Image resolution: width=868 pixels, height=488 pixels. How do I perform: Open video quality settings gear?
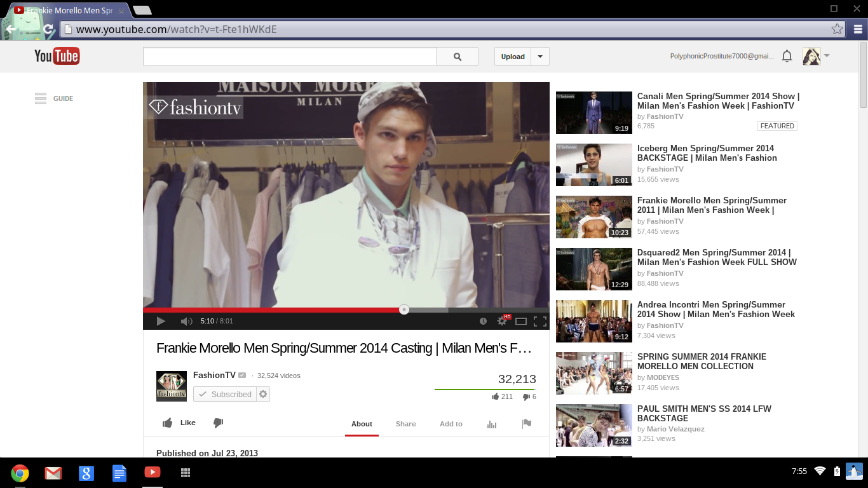coord(502,322)
